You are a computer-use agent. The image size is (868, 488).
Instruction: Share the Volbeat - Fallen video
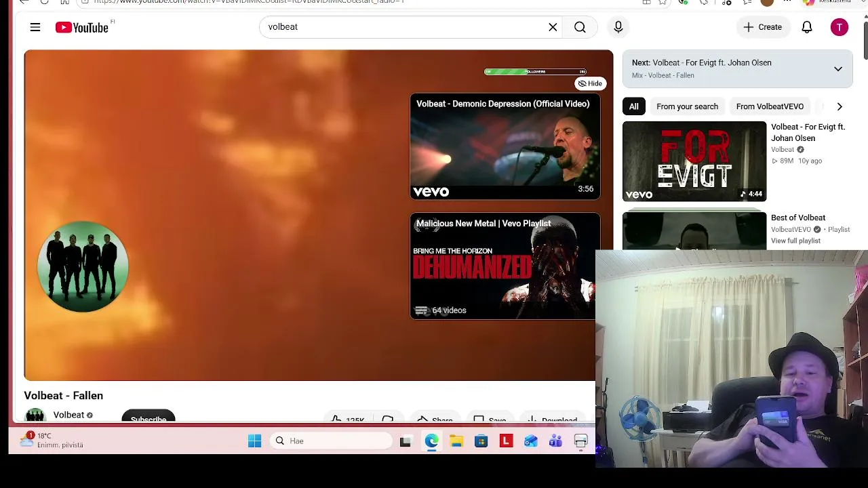(434, 418)
